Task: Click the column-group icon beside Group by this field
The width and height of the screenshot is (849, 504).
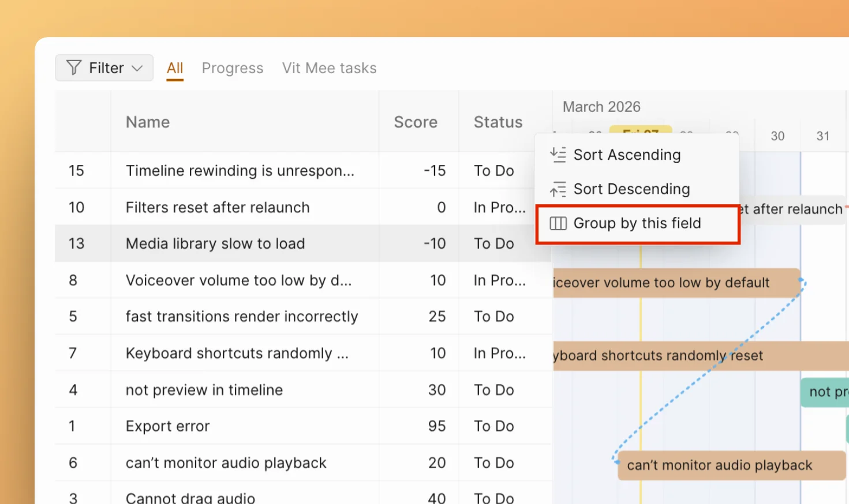Action: (x=558, y=223)
